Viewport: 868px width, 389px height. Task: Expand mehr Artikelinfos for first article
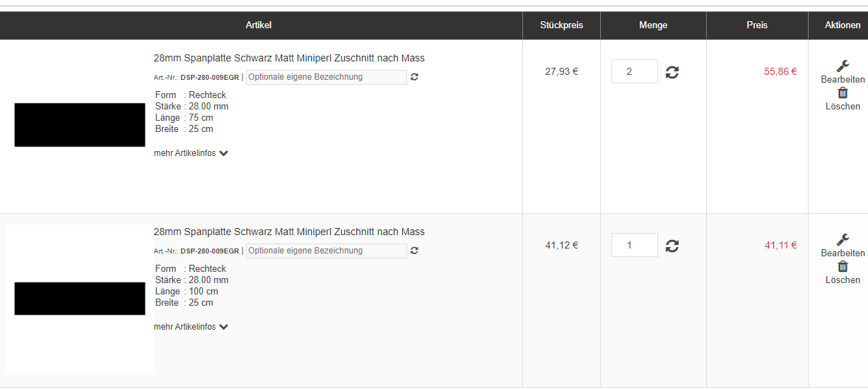tap(191, 153)
